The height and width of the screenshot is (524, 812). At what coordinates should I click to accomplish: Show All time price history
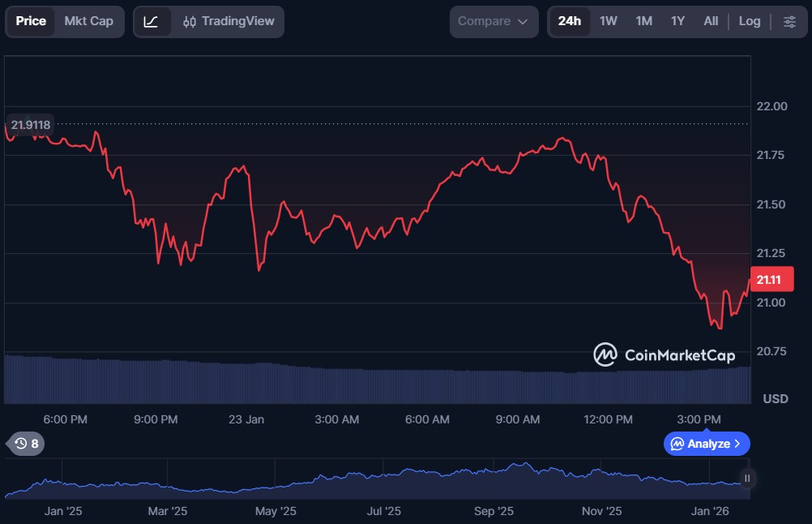(711, 22)
